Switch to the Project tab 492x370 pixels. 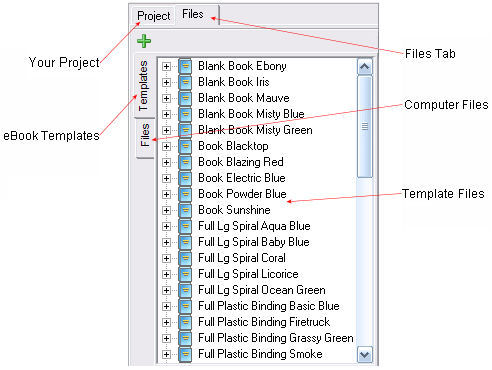point(154,16)
